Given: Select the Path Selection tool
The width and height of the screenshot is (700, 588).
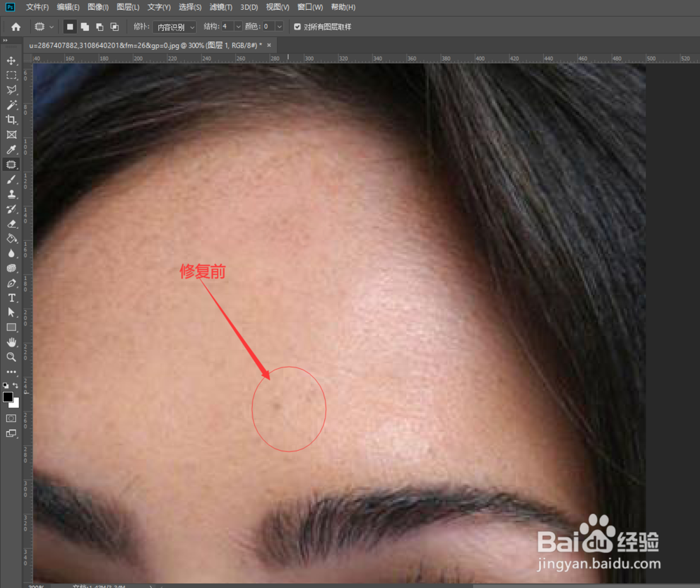Looking at the screenshot, I should coord(11,312).
